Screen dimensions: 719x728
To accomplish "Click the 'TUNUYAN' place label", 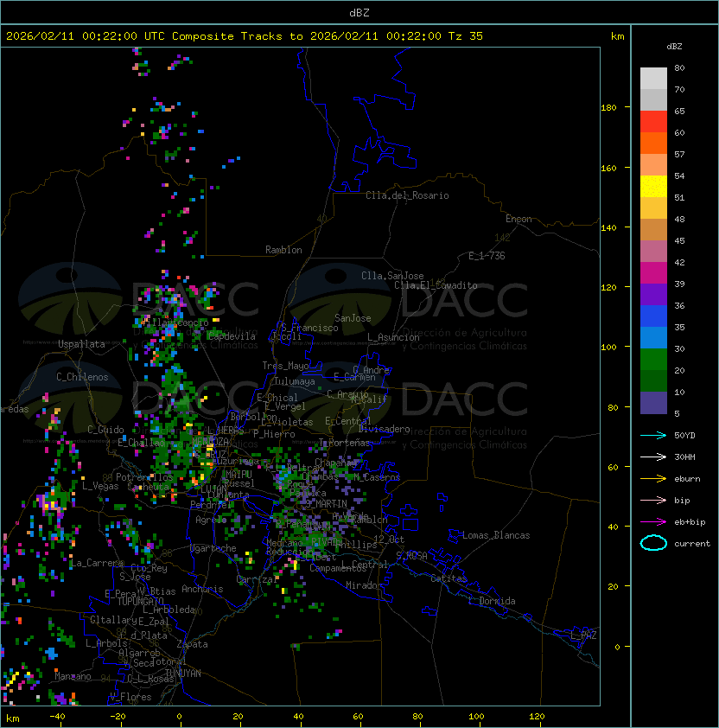I will pos(183,674).
